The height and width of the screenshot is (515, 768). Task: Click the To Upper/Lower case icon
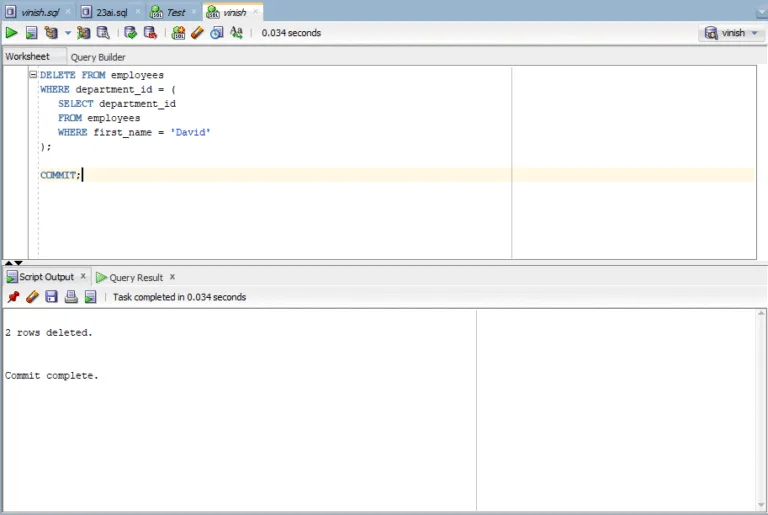coord(237,33)
